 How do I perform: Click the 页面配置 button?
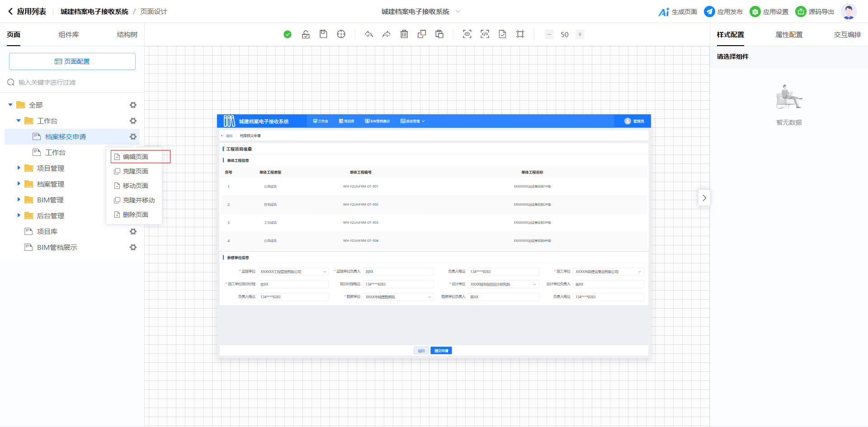(x=72, y=61)
